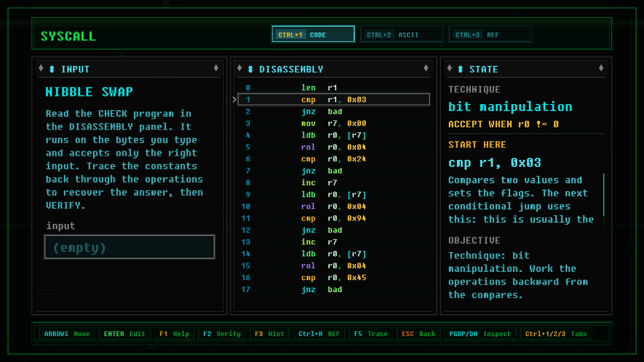Click the STATE panel title
This screenshot has width=644, height=362.
484,69
